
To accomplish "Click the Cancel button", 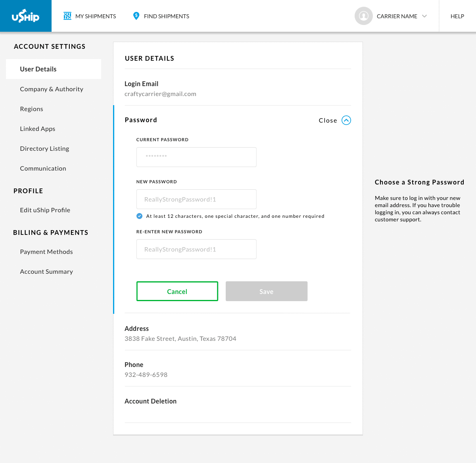I will [x=177, y=291].
